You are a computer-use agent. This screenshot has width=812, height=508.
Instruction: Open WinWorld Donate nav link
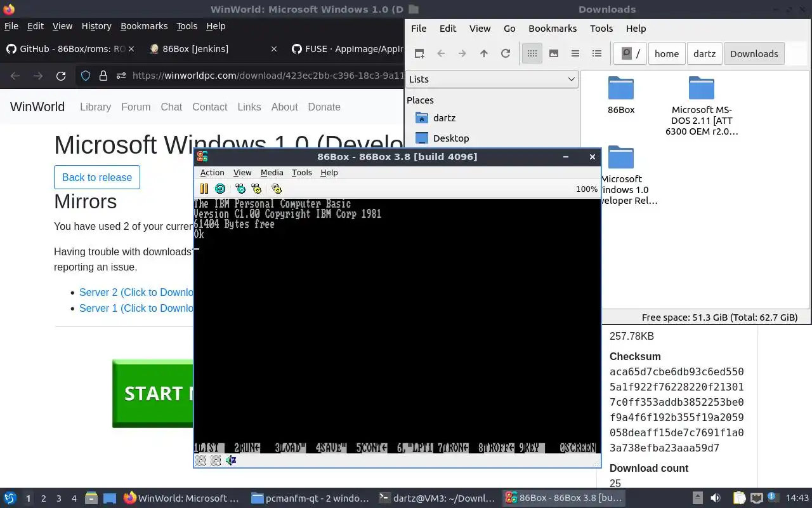coord(324,107)
